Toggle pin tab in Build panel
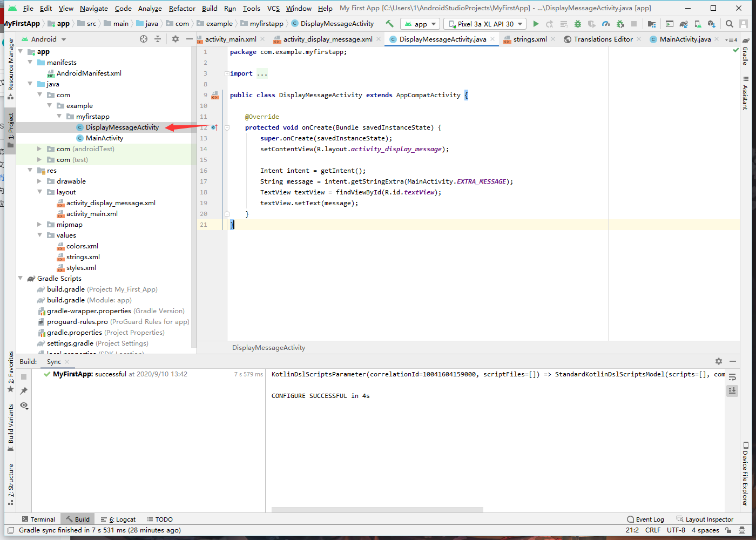This screenshot has width=756, height=540. [x=24, y=391]
